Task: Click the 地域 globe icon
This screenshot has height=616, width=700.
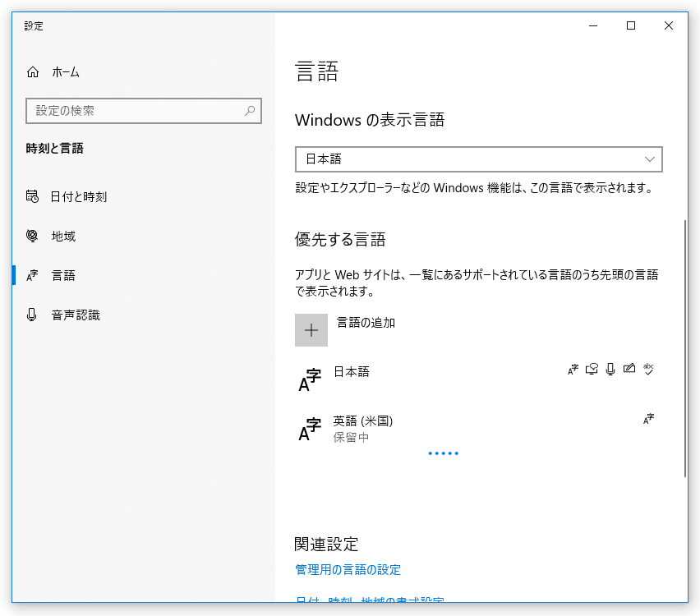Action: [x=32, y=235]
